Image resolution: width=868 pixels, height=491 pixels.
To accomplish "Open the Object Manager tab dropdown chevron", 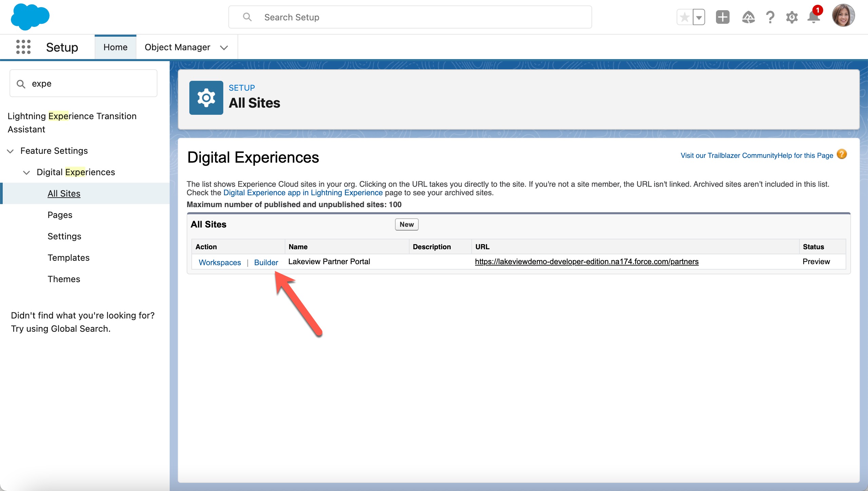I will point(224,48).
